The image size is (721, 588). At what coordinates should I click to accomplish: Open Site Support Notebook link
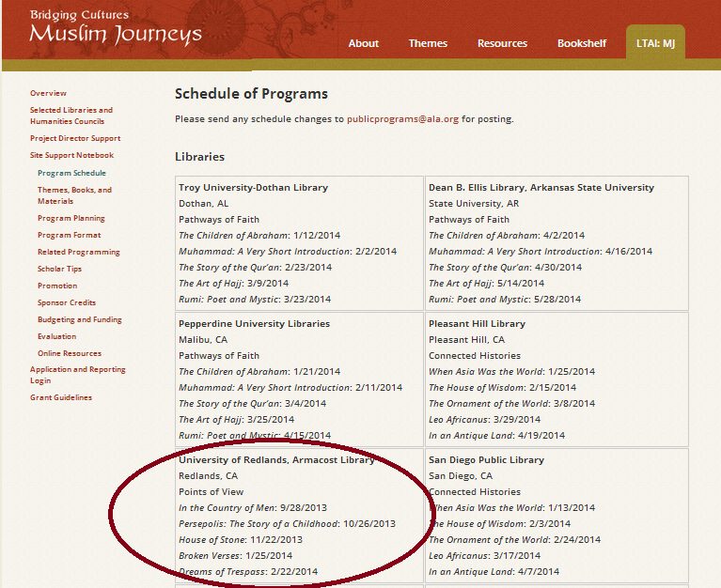[x=71, y=155]
